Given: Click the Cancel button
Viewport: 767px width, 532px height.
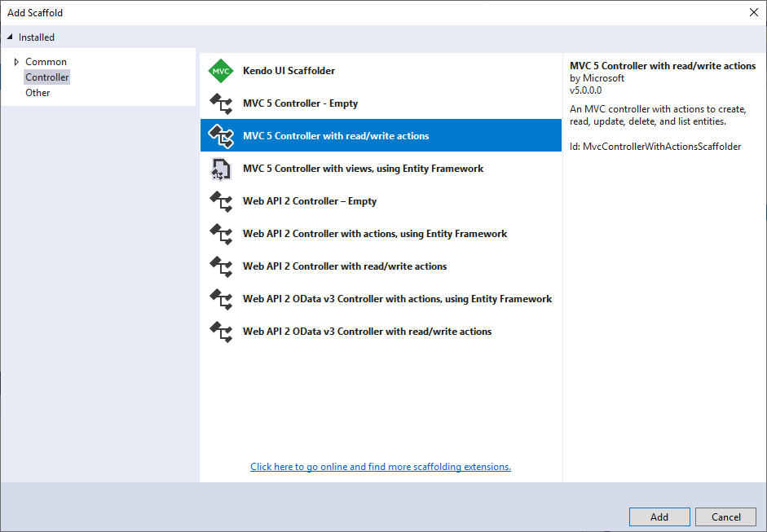Looking at the screenshot, I should pyautogui.click(x=726, y=517).
